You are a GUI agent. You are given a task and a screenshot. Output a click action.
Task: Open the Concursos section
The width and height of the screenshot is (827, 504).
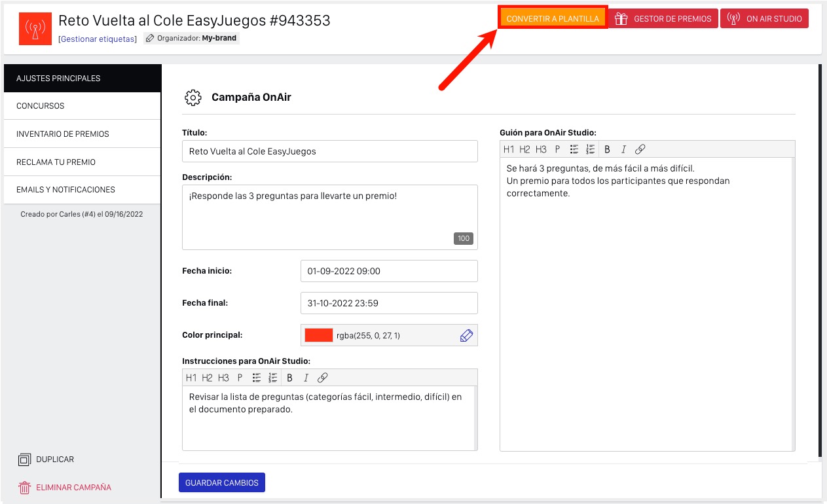point(82,106)
